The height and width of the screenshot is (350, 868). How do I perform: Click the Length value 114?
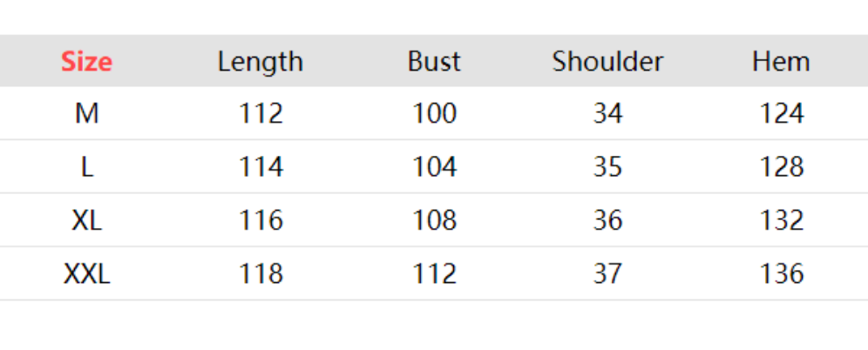(261, 167)
